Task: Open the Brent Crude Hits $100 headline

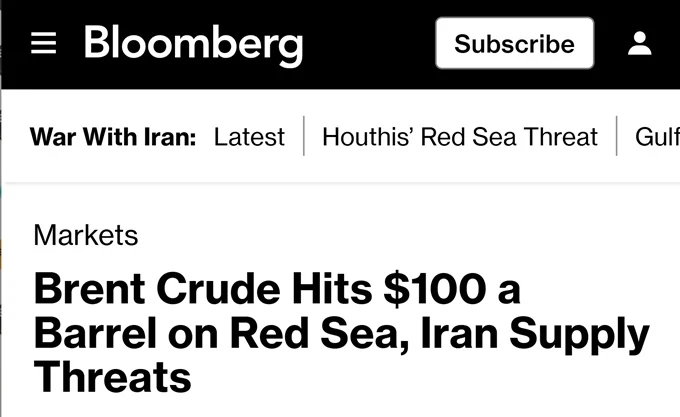Action: (342, 332)
